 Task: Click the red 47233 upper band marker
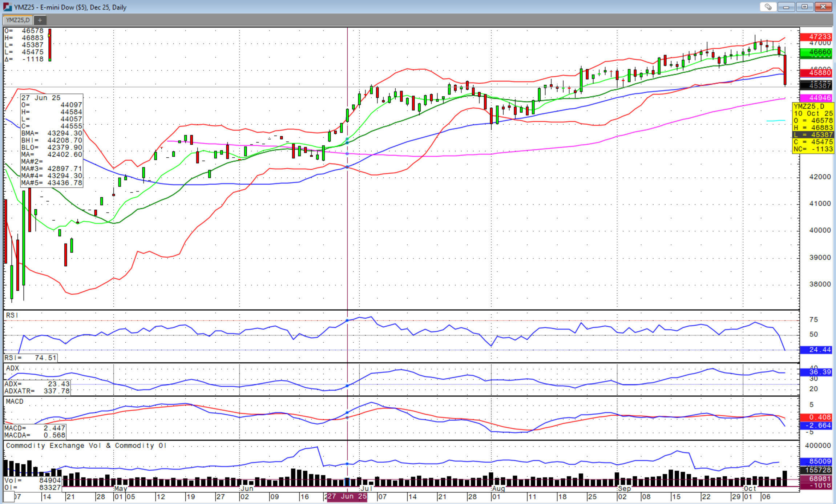tap(816, 37)
